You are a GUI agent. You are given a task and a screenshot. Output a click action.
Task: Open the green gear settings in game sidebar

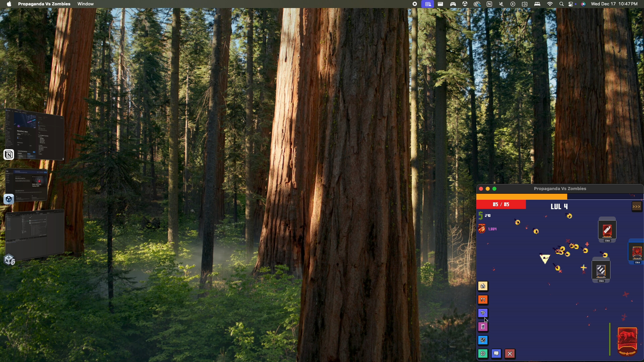(483, 353)
